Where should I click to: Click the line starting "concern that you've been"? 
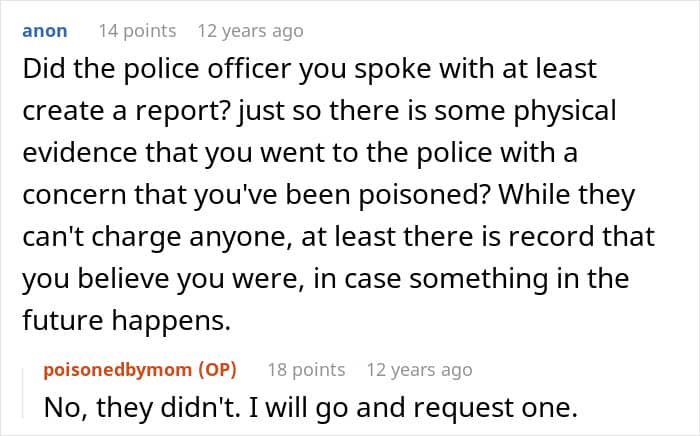(x=328, y=196)
